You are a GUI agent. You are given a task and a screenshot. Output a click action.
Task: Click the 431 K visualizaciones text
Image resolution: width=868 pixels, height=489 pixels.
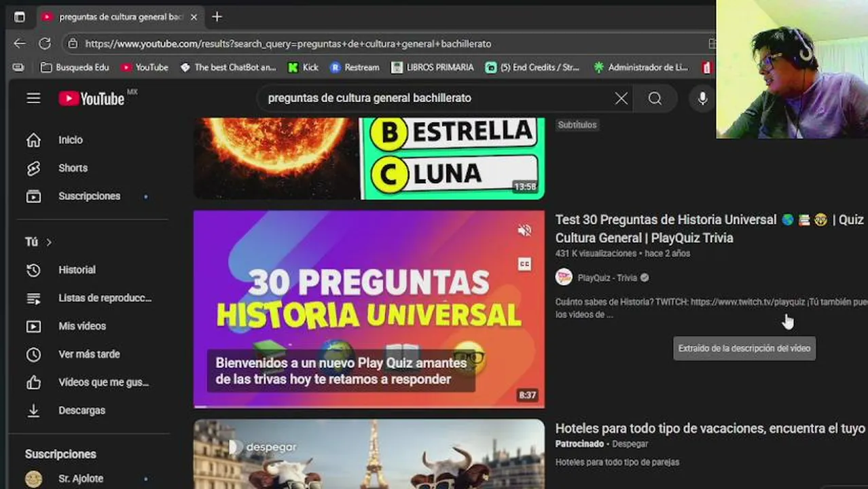click(x=596, y=253)
